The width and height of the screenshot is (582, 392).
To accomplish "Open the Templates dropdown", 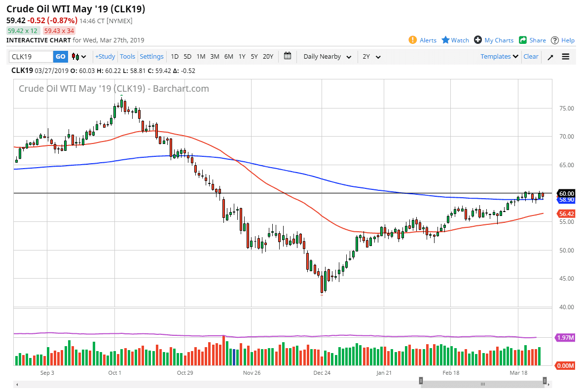I will [x=499, y=56].
